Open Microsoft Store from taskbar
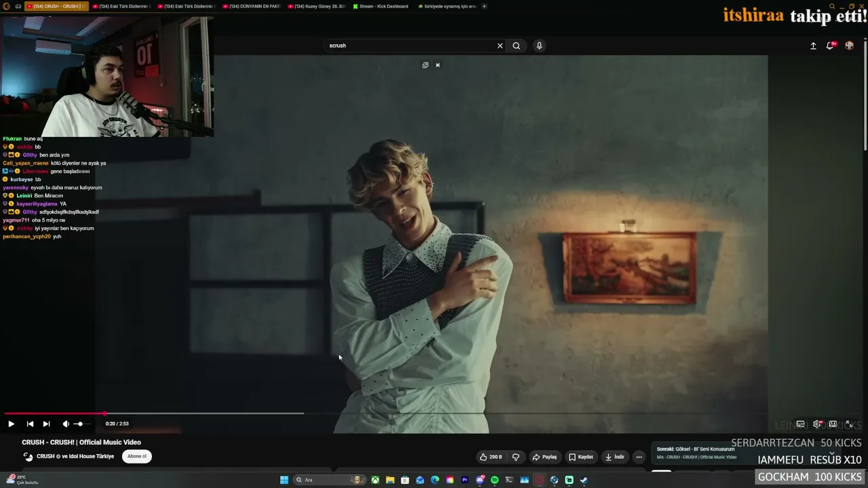The height and width of the screenshot is (488, 868). point(405,480)
